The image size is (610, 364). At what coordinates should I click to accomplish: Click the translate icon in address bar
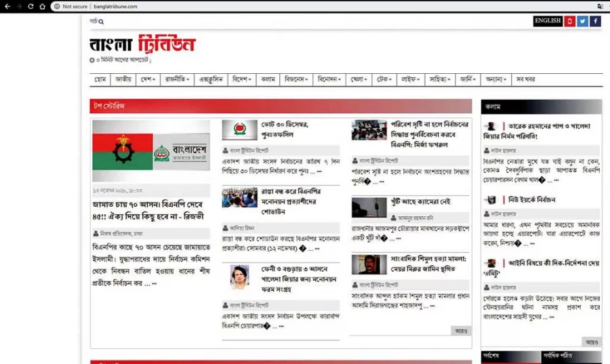(x=601, y=6)
